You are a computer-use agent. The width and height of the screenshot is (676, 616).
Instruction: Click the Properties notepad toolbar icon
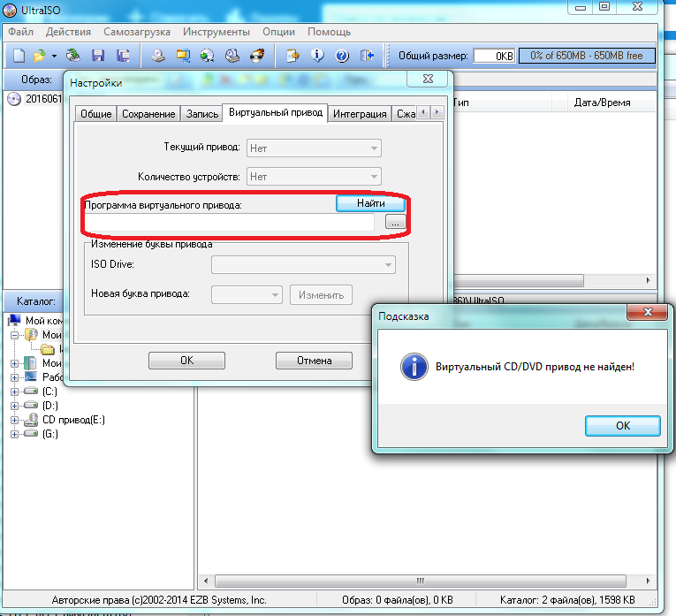pyautogui.click(x=292, y=56)
